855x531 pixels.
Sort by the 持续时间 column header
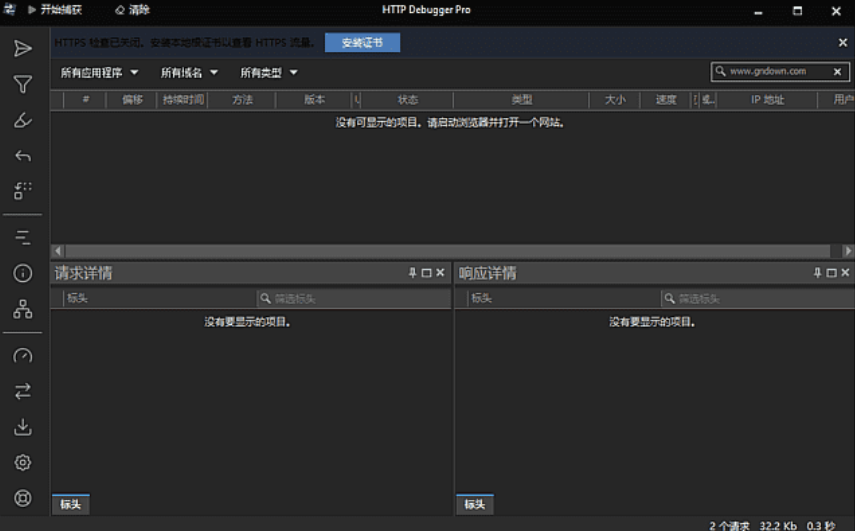183,100
